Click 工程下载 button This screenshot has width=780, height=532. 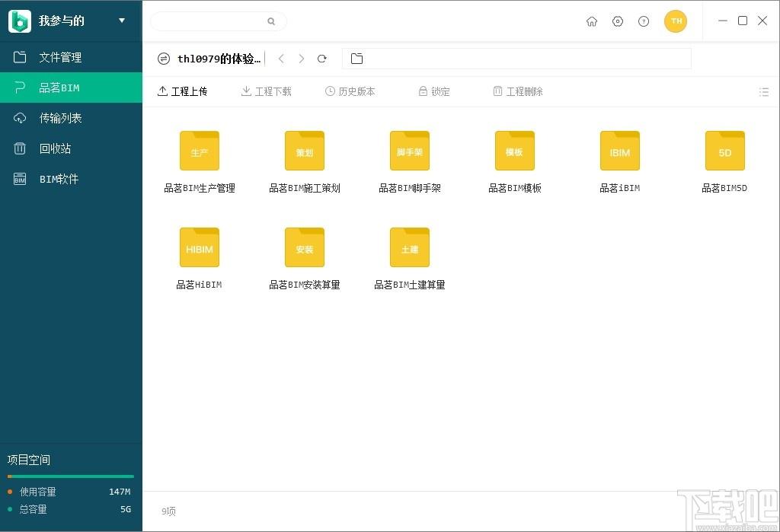266,91
